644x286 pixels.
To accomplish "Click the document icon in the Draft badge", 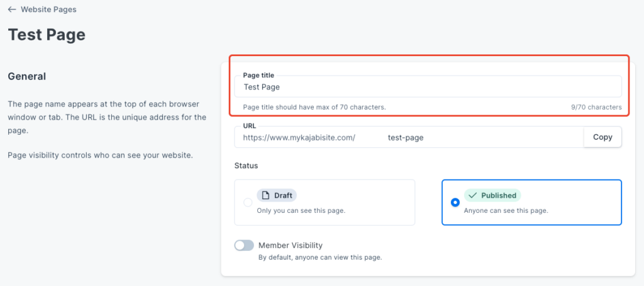I will coord(265,195).
